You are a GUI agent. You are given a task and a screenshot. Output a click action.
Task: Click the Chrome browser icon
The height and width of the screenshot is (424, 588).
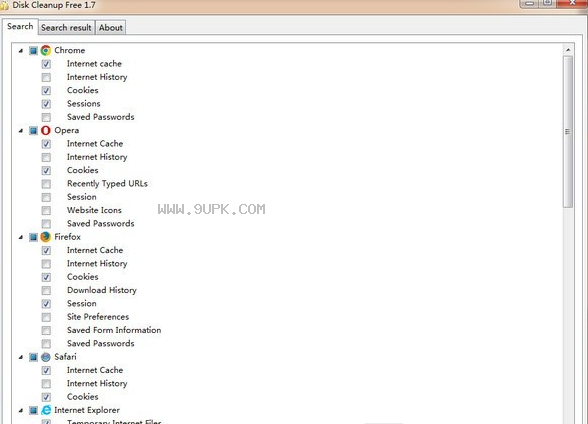point(46,50)
